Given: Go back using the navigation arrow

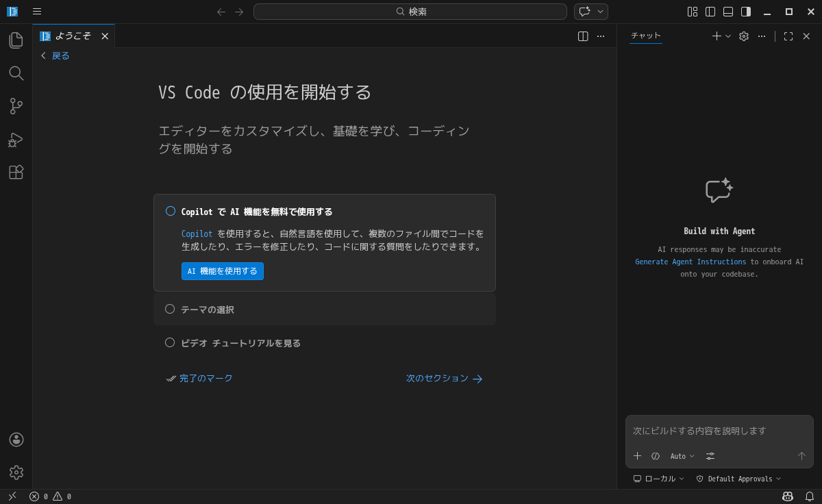Looking at the screenshot, I should [221, 12].
